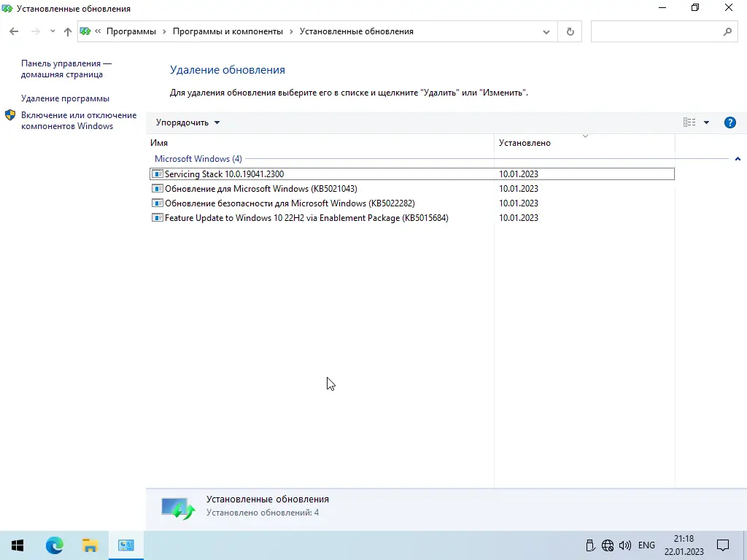Open network status tray icon
747x560 pixels.
tap(608, 545)
